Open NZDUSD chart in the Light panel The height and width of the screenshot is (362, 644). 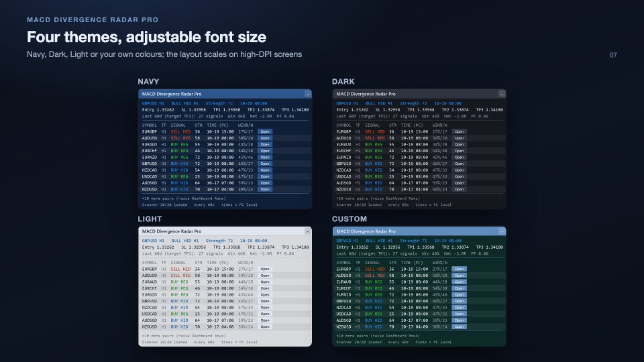click(265, 326)
